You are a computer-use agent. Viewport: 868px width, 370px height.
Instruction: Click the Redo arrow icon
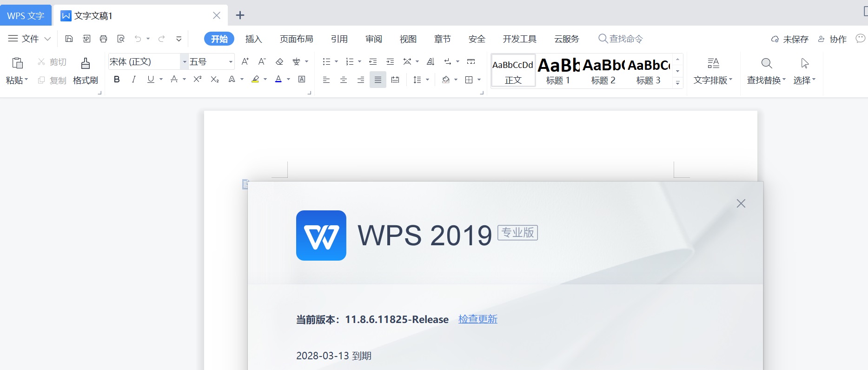pos(162,39)
